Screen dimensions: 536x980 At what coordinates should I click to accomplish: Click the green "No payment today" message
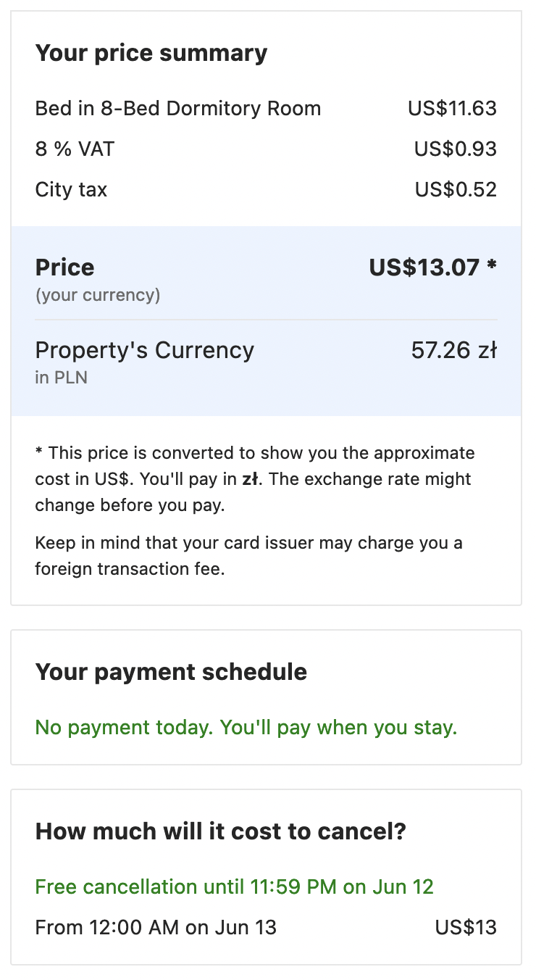246,728
